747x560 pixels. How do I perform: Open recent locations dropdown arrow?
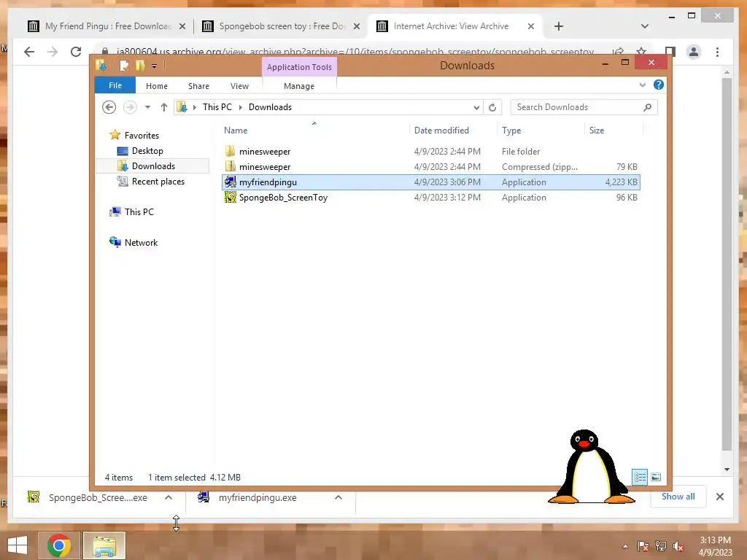point(147,107)
